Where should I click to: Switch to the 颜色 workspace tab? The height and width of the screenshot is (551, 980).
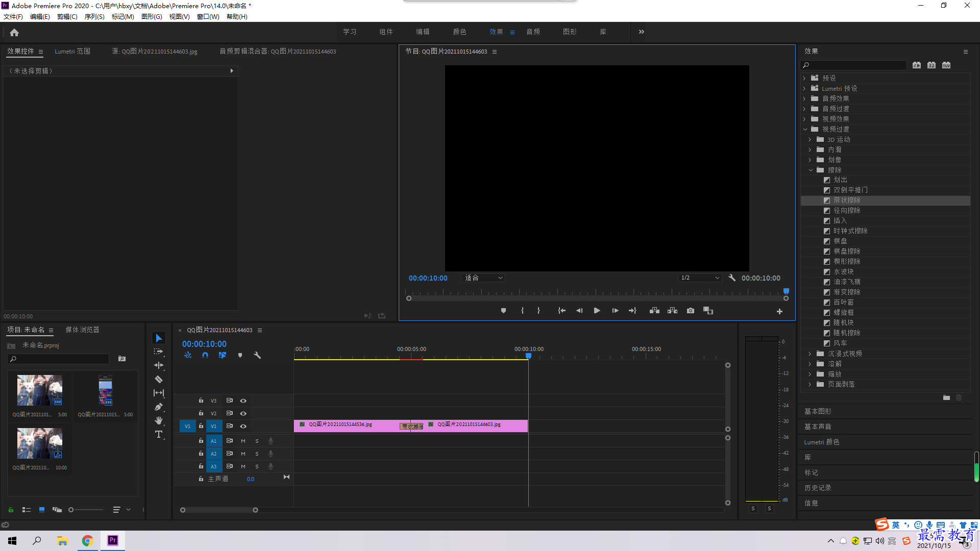pos(459,32)
